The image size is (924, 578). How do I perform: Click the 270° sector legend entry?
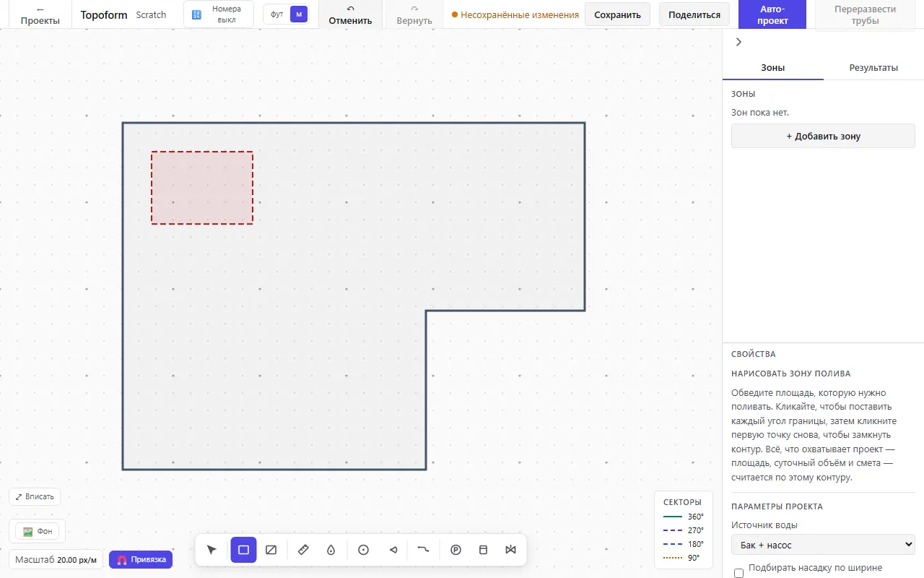(x=684, y=530)
